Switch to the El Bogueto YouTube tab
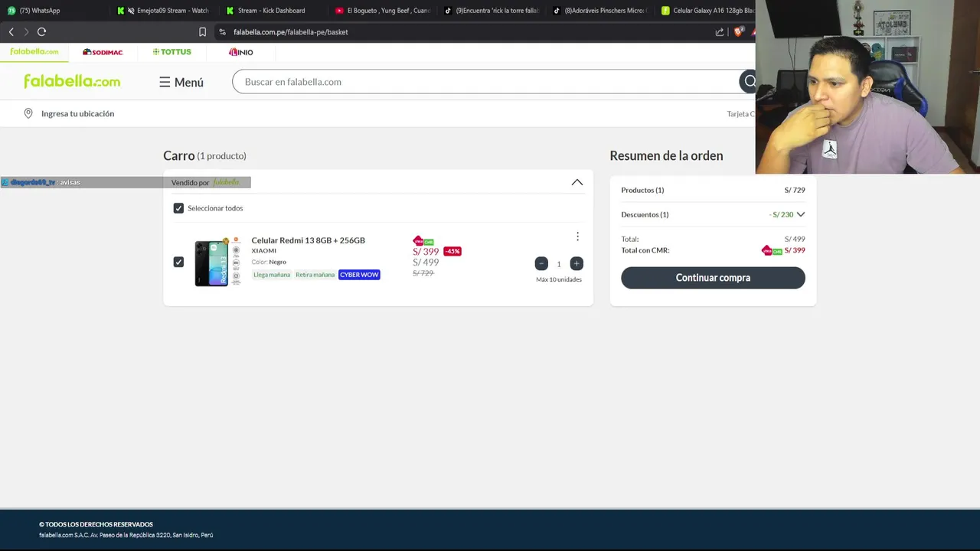Screen dimensions: 980x551 coord(384,11)
